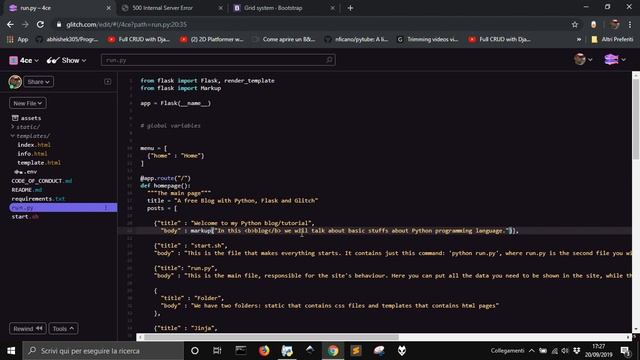Collapse the templates/ folder
This screenshot has height=360, width=640.
31,136
